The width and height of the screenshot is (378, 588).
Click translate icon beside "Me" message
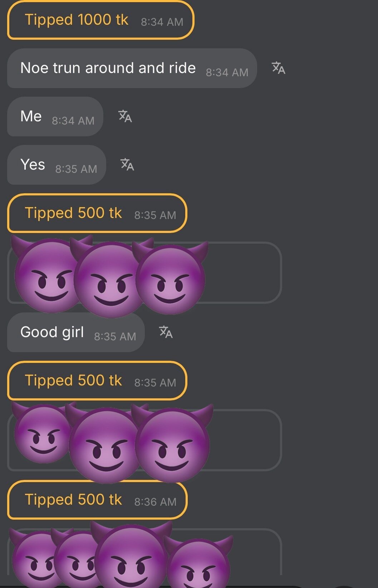[125, 116]
